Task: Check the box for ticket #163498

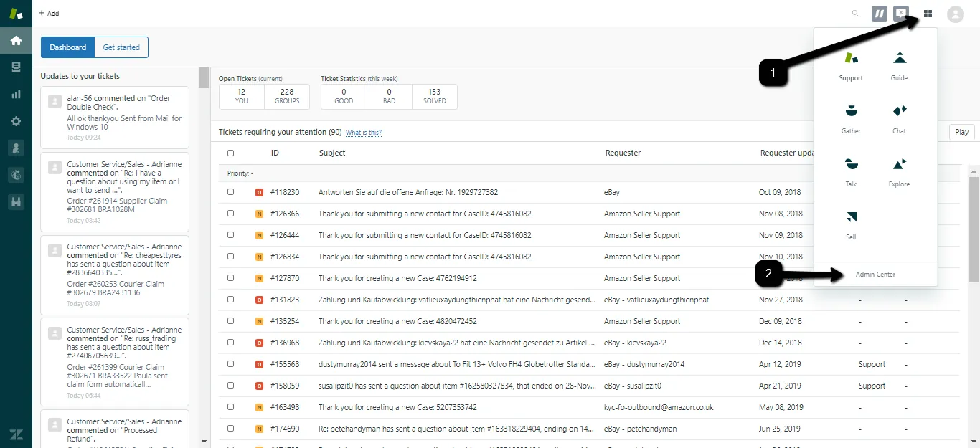Action: 230,407
